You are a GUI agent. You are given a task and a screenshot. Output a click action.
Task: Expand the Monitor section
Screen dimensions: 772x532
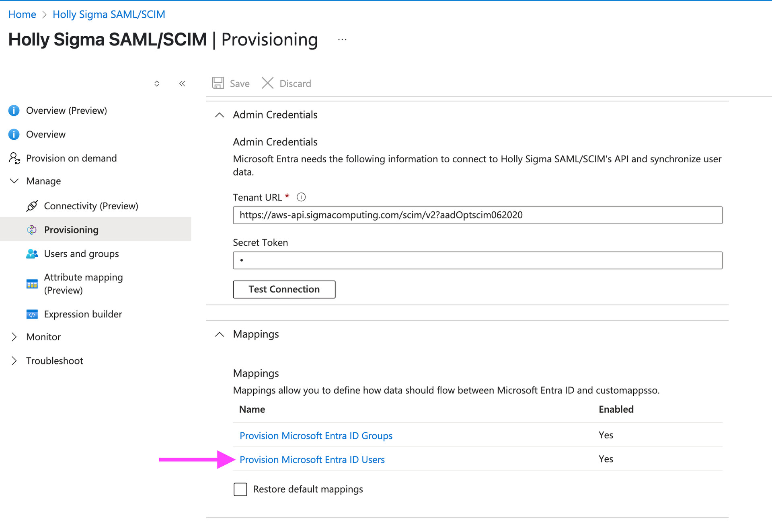pyautogui.click(x=14, y=337)
